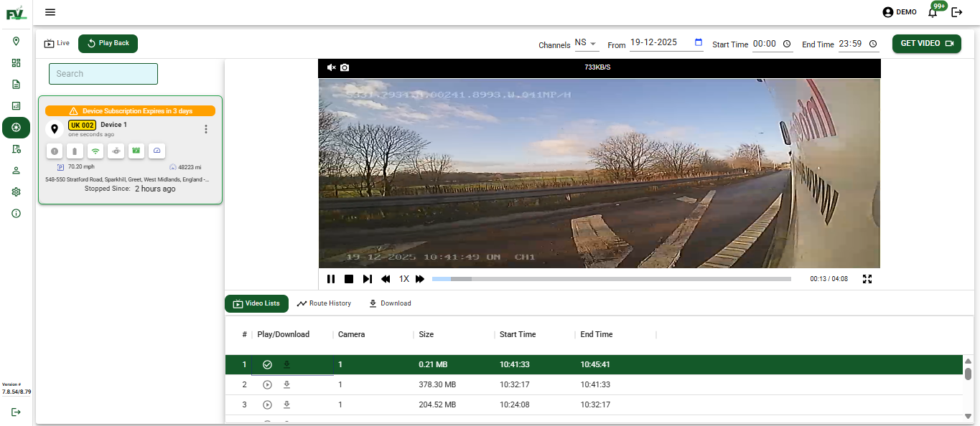Select the Play Back mode button
This screenshot has width=980, height=426.
coord(108,44)
